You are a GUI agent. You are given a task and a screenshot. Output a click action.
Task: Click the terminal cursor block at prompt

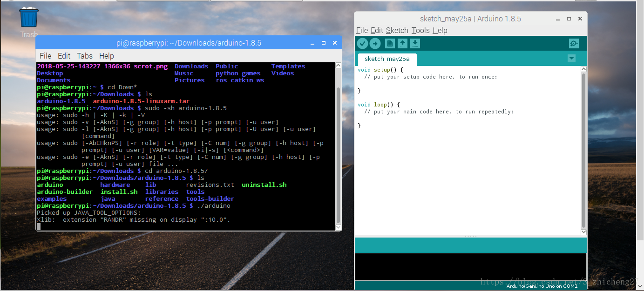click(x=39, y=226)
